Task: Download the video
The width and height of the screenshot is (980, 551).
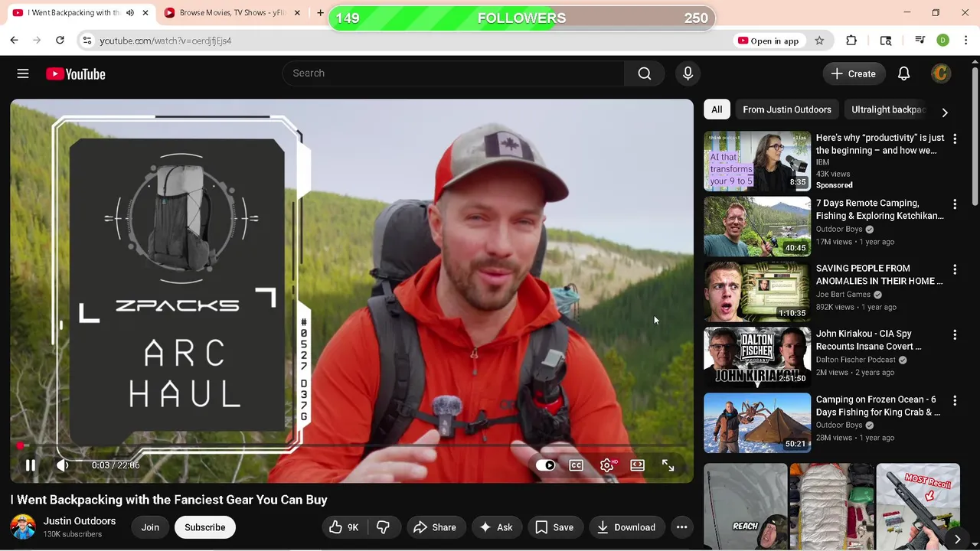Action: pos(626,527)
